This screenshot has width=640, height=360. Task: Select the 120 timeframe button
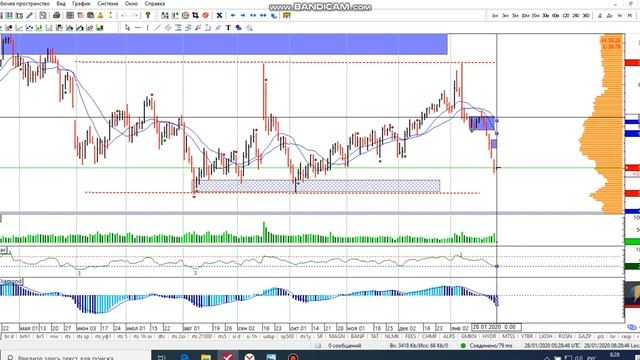coord(566,16)
